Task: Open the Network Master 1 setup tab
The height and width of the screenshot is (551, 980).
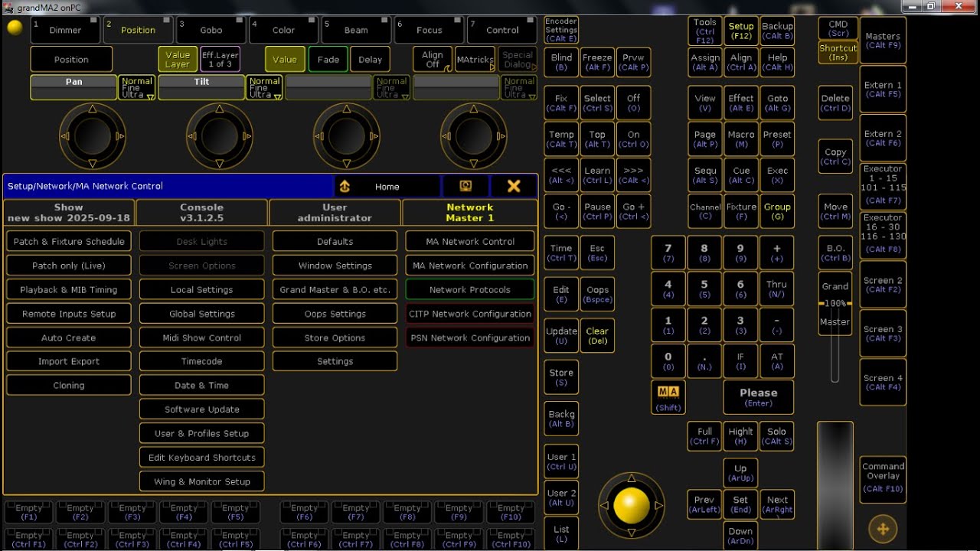Action: [470, 213]
